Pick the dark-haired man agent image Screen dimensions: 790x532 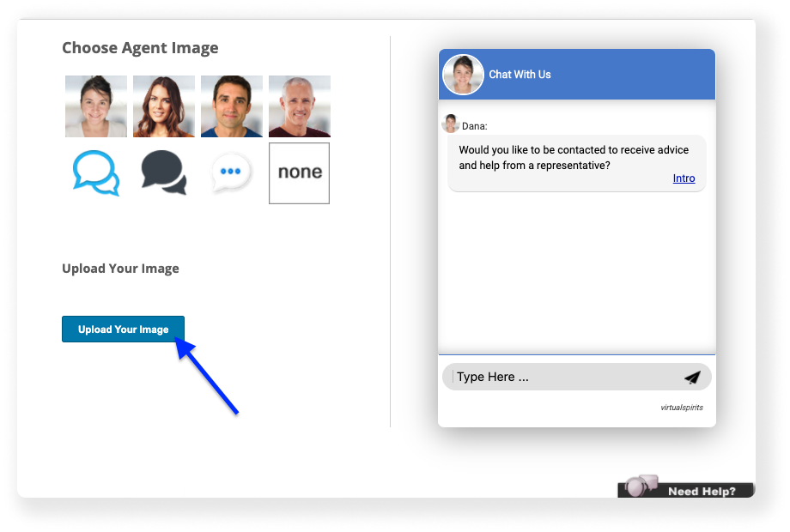coord(232,106)
